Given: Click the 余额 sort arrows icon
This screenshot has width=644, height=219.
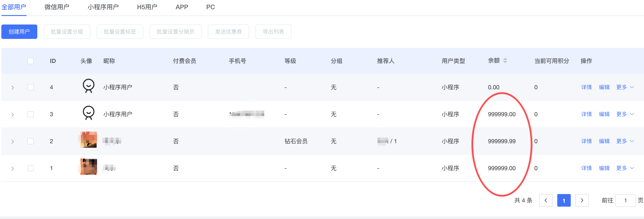Looking at the screenshot, I should [x=505, y=60].
